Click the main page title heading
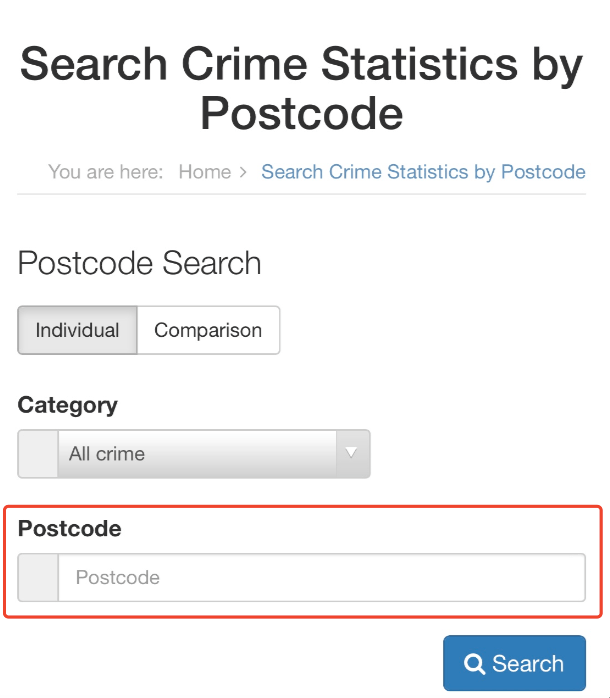This screenshot has width=610, height=698. 302,89
